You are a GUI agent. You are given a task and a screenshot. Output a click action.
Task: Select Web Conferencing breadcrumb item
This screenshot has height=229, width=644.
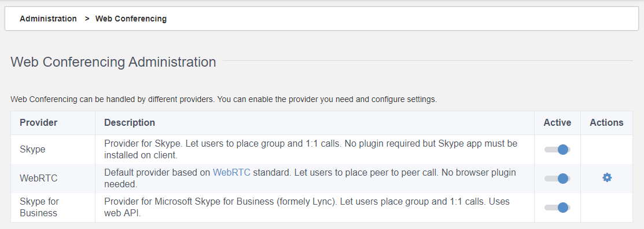click(131, 19)
